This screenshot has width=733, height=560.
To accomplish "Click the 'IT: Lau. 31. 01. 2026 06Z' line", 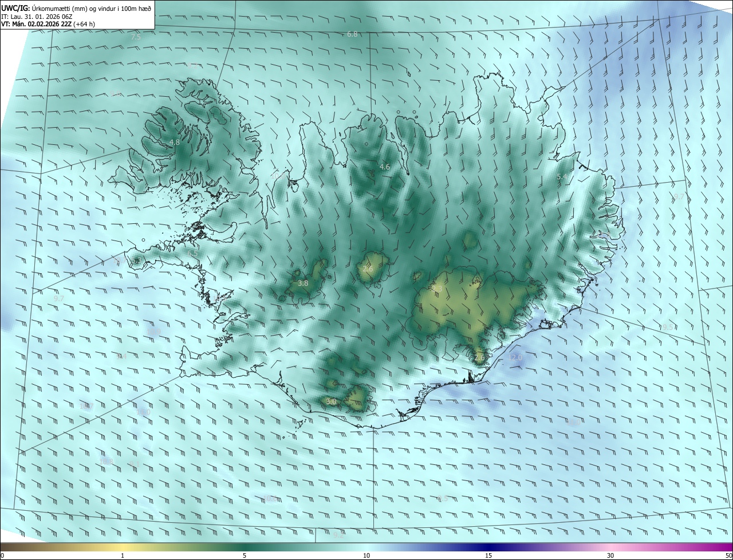I will pos(37,17).
